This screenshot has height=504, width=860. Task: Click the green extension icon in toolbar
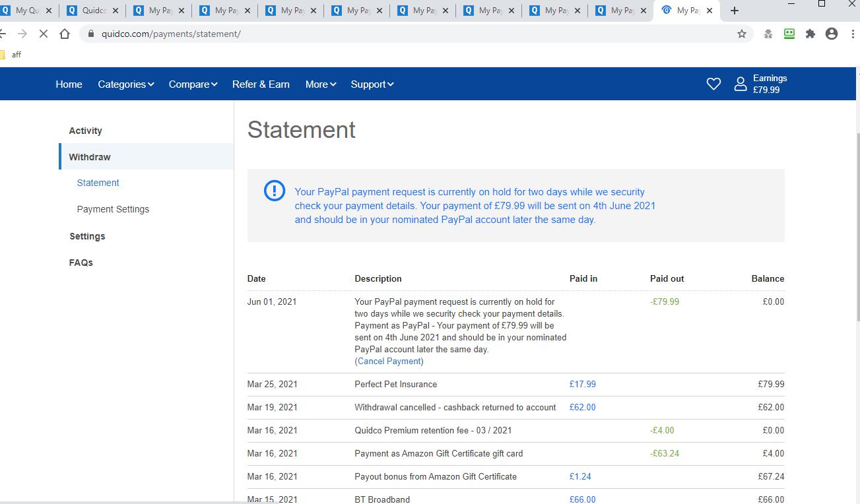tap(789, 34)
